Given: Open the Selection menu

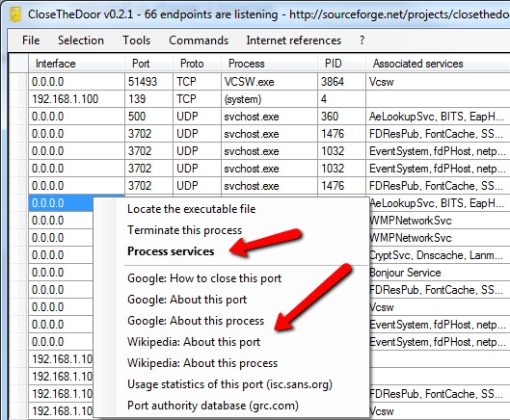Looking at the screenshot, I should (81, 40).
